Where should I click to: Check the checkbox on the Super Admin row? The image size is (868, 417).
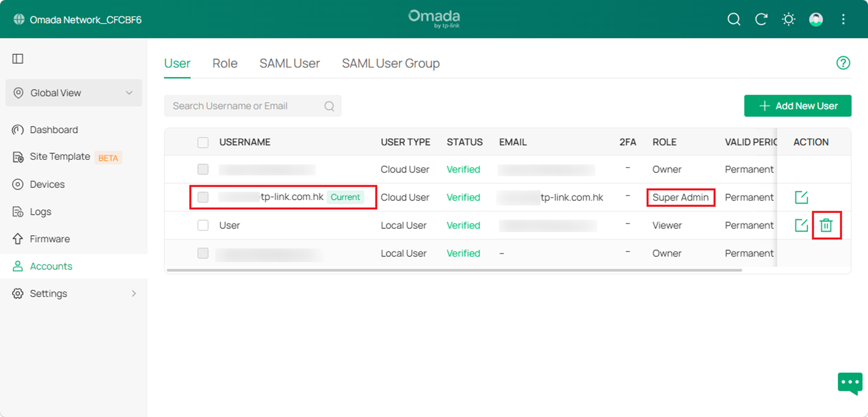(203, 197)
